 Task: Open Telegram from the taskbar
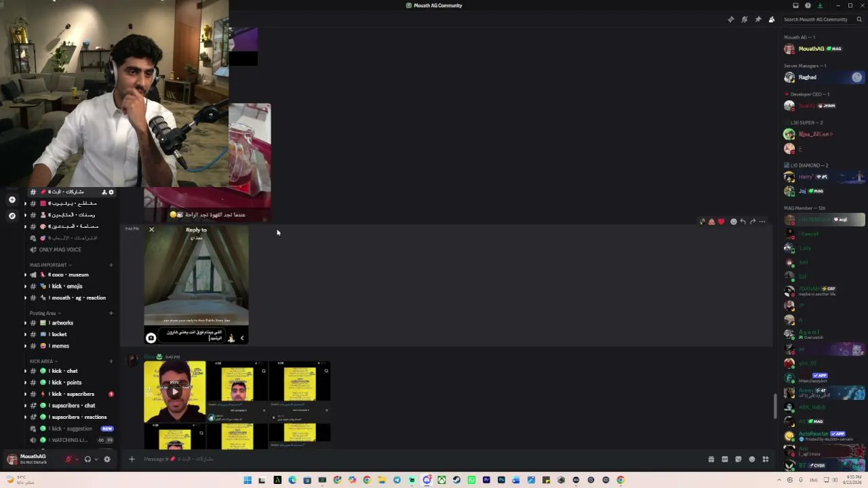coord(397,480)
